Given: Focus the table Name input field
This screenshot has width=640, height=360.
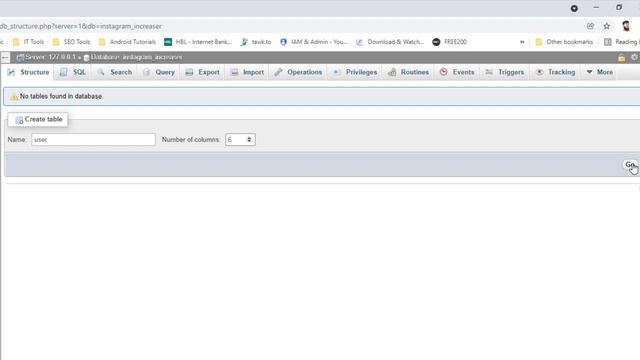Looking at the screenshot, I should [93, 140].
